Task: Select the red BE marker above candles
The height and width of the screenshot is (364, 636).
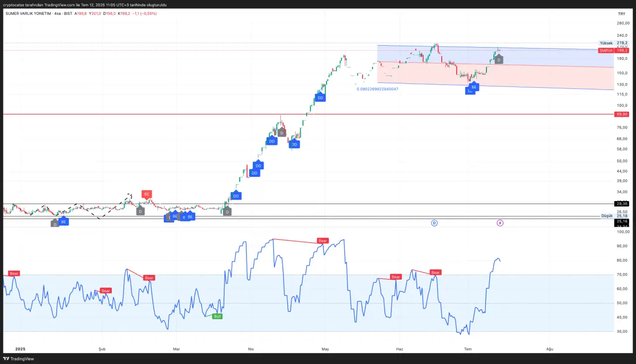Action: pos(146,194)
